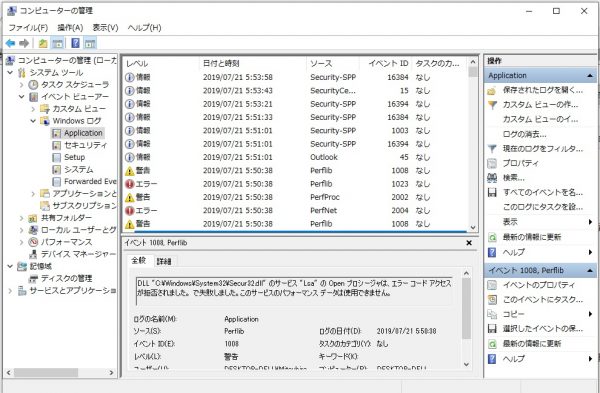
Task: Select イベント ビューアー tree node
Action: (x=75, y=97)
